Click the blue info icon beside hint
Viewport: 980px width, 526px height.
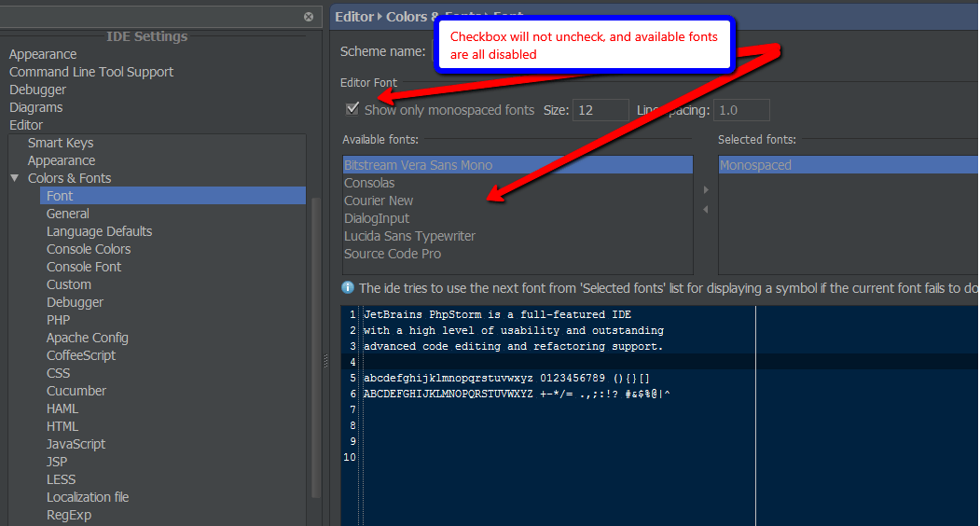point(348,288)
